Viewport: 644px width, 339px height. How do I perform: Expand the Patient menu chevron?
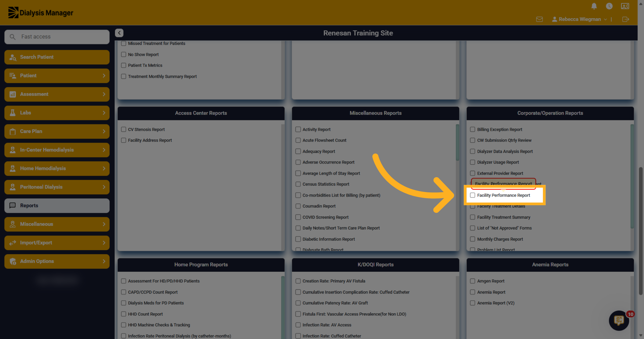coord(104,76)
